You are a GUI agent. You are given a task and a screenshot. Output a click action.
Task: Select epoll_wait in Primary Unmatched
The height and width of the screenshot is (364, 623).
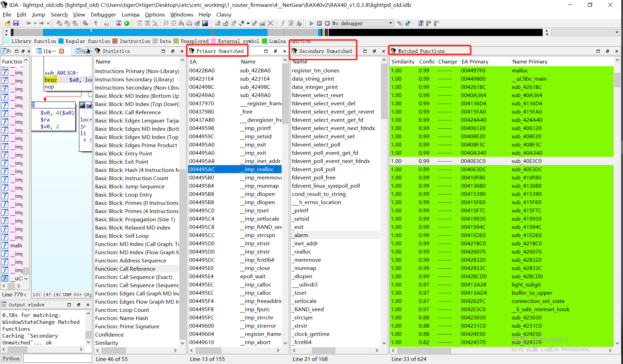(235, 277)
